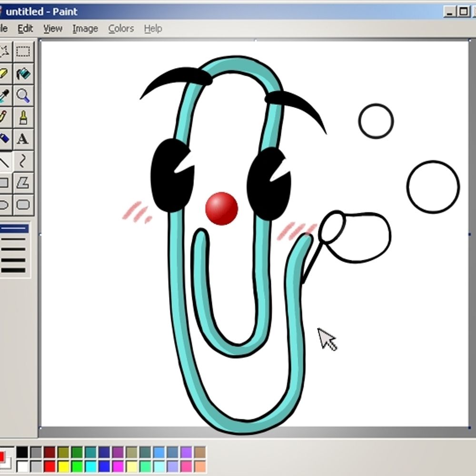Pick the dark green swatch in top row
476x476 pixels.
tap(77, 452)
